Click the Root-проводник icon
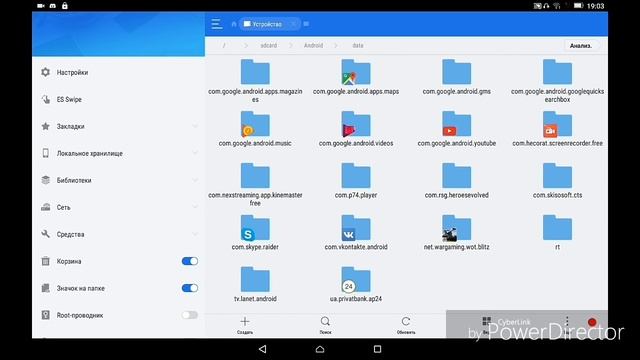Screen dimensions: 640x360 tap(46, 315)
